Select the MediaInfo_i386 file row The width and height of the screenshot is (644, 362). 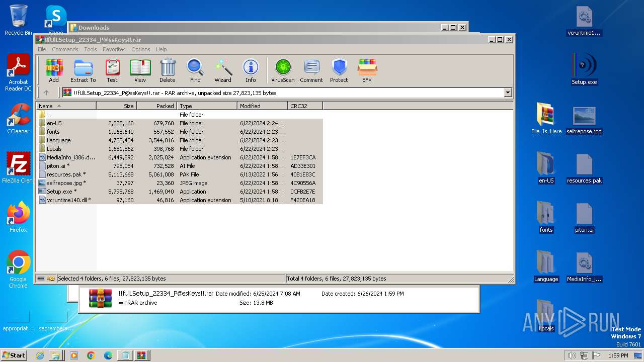(x=180, y=157)
